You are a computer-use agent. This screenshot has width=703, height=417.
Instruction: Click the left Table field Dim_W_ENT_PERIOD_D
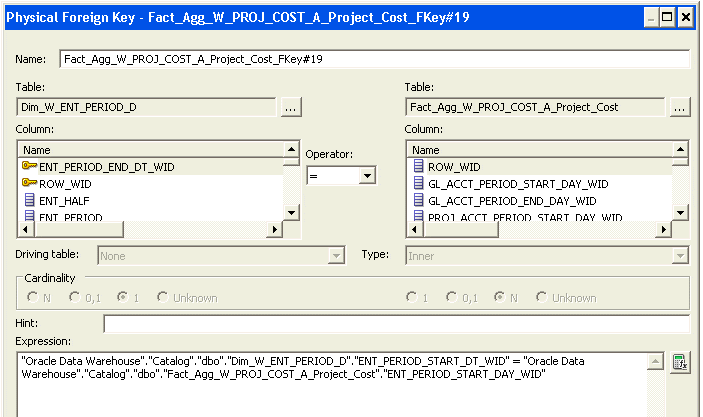click(x=147, y=108)
